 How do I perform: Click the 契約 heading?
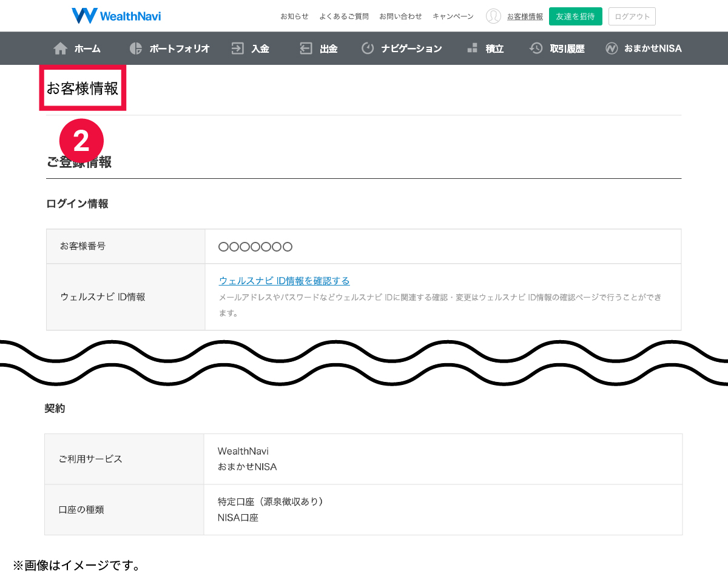[55, 409]
